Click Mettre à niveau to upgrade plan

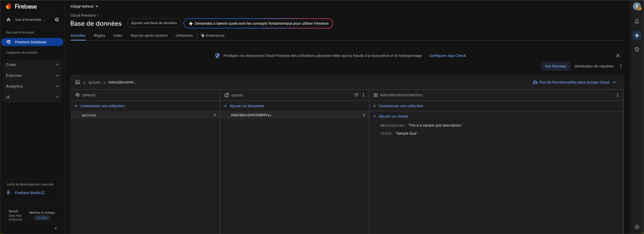click(42, 213)
